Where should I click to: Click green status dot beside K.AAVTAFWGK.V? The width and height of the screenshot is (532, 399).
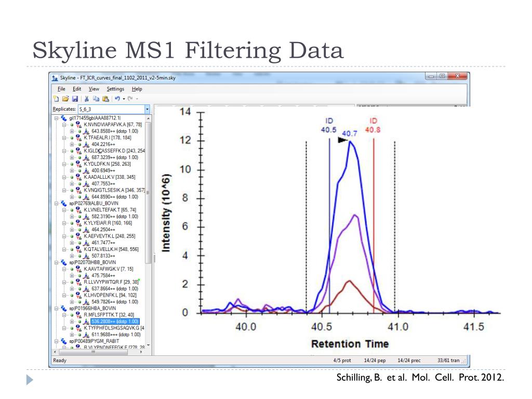point(72,269)
